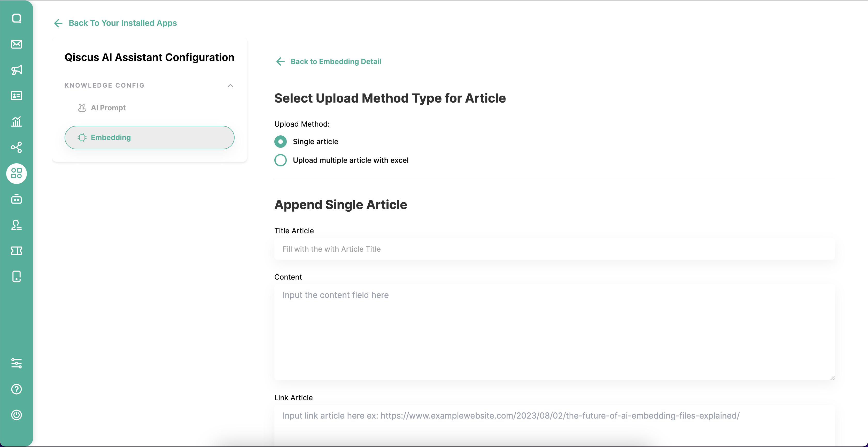Screen dimensions: 868x447
Task: Open the envelope mail sidebar icon
Action: point(17,44)
